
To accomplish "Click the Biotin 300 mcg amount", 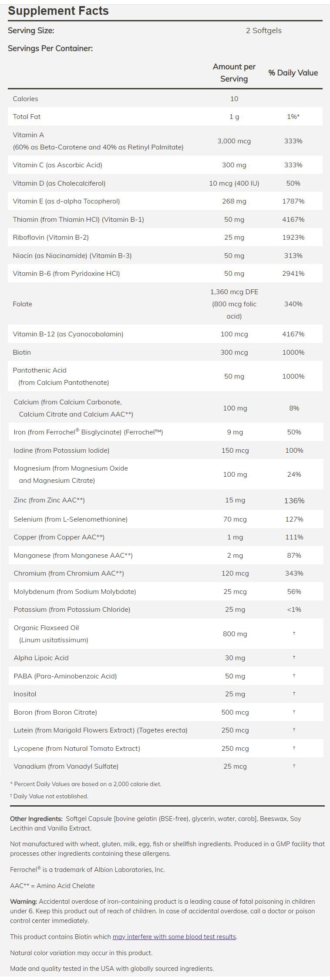I will 234,352.
